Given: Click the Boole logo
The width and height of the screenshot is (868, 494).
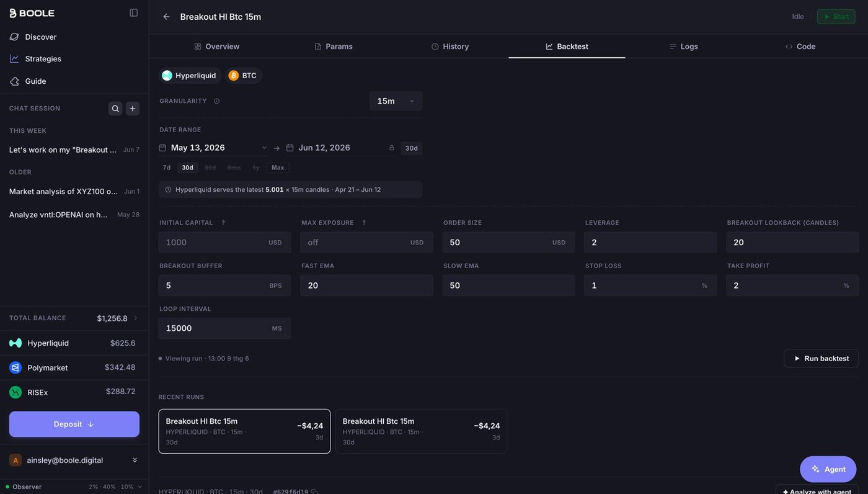Looking at the screenshot, I should pyautogui.click(x=32, y=13).
